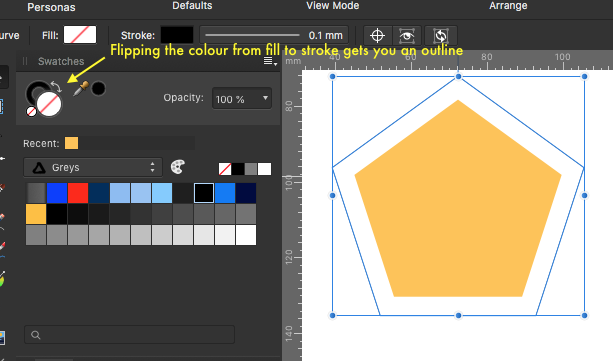
Task: Click the mm ruler units corner
Action: [x=293, y=61]
